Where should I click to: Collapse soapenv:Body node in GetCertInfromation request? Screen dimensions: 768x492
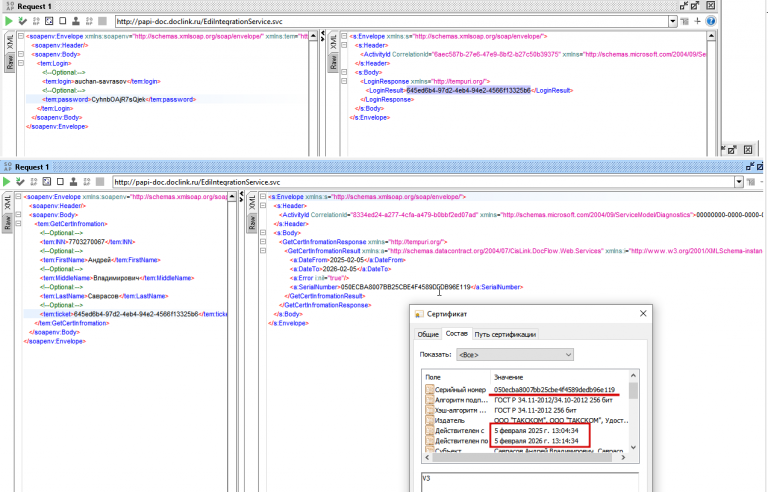click(x=18, y=215)
